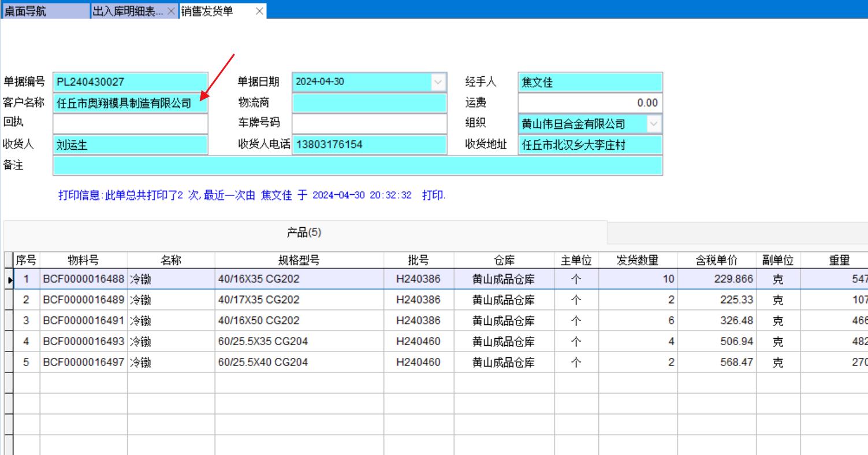Click the 规格型号 column header
This screenshot has height=455, width=868.
(297, 261)
